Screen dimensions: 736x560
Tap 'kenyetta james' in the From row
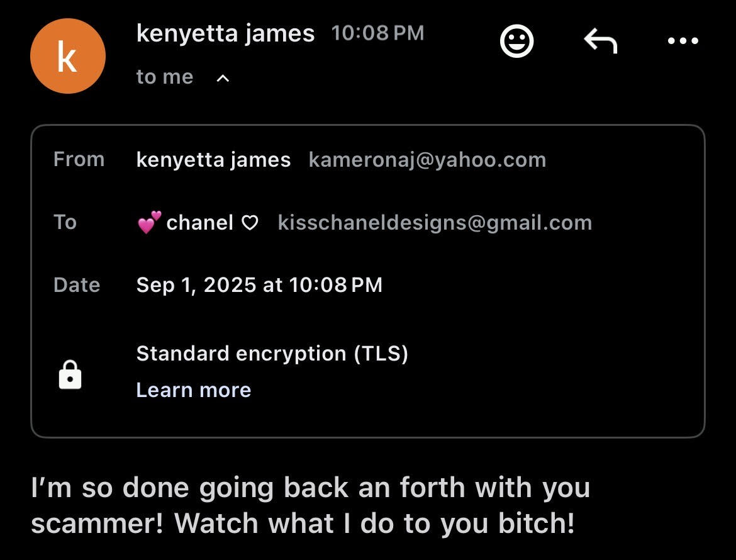pos(214,160)
